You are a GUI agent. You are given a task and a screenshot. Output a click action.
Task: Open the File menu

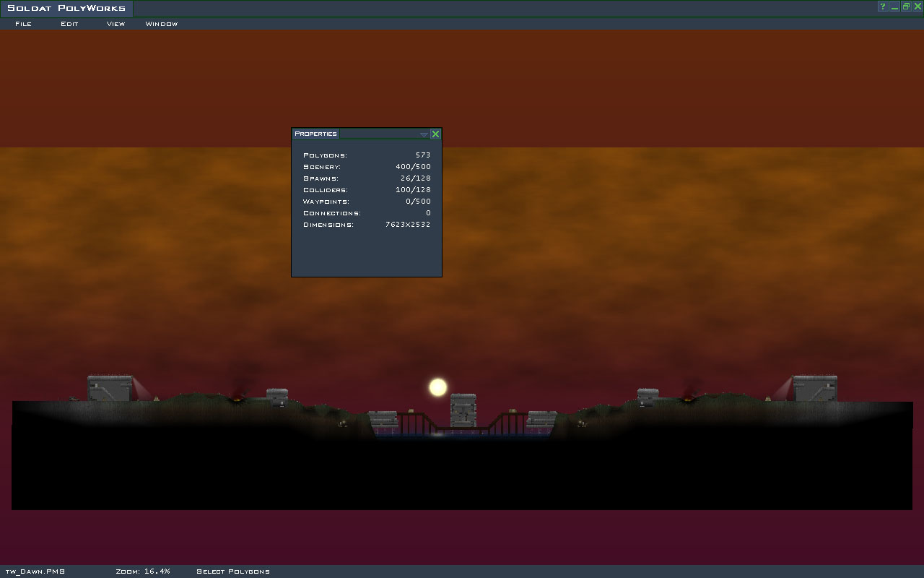click(x=23, y=24)
